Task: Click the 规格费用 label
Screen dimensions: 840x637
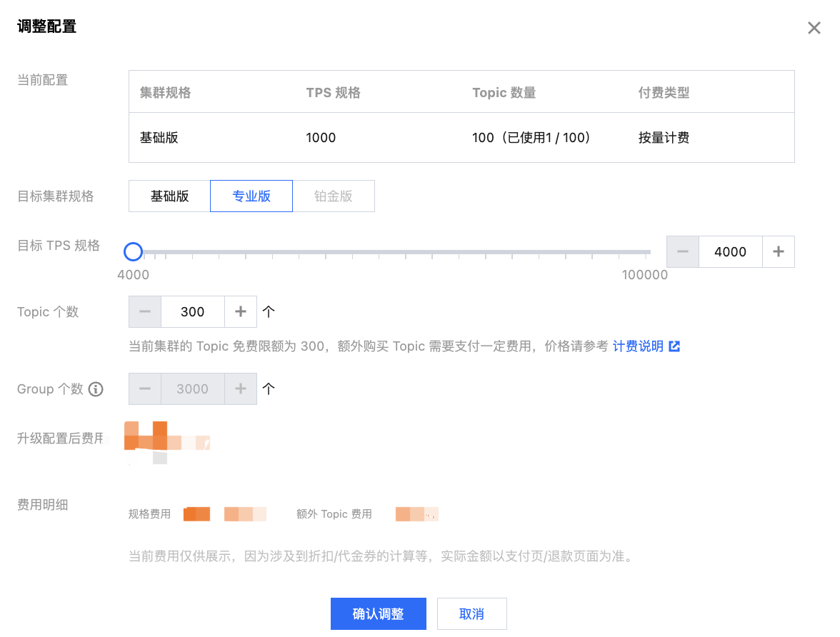Action: click(x=149, y=514)
